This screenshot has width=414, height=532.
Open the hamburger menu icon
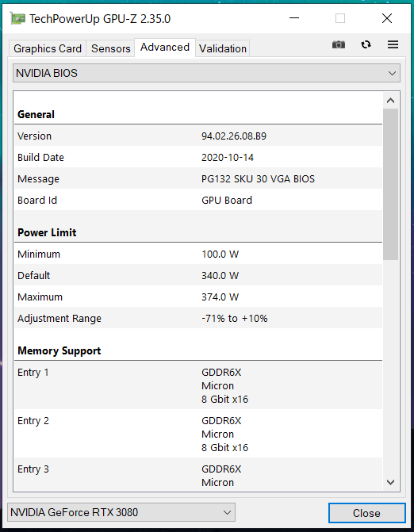(393, 44)
